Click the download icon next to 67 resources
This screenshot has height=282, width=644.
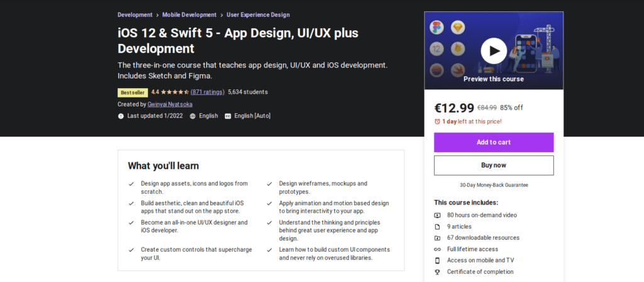(438, 237)
